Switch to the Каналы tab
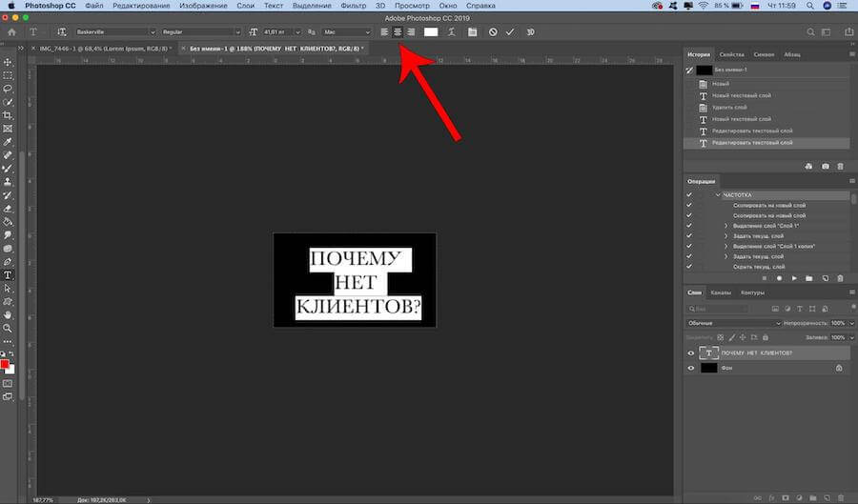The image size is (858, 504). (721, 292)
